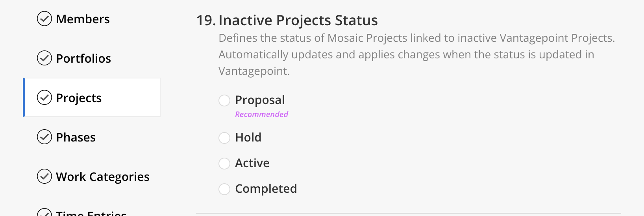Set inactive project status to Active
Screen dimensions: 644x216
tap(224, 164)
